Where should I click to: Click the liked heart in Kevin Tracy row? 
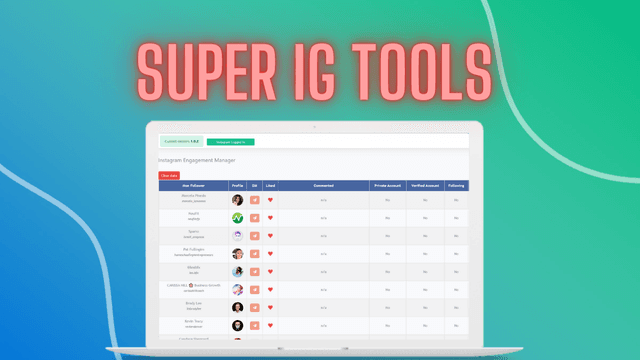270,325
